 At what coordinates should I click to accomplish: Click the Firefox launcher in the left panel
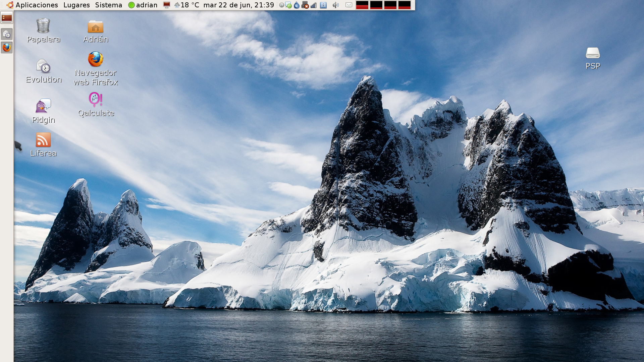[7, 48]
